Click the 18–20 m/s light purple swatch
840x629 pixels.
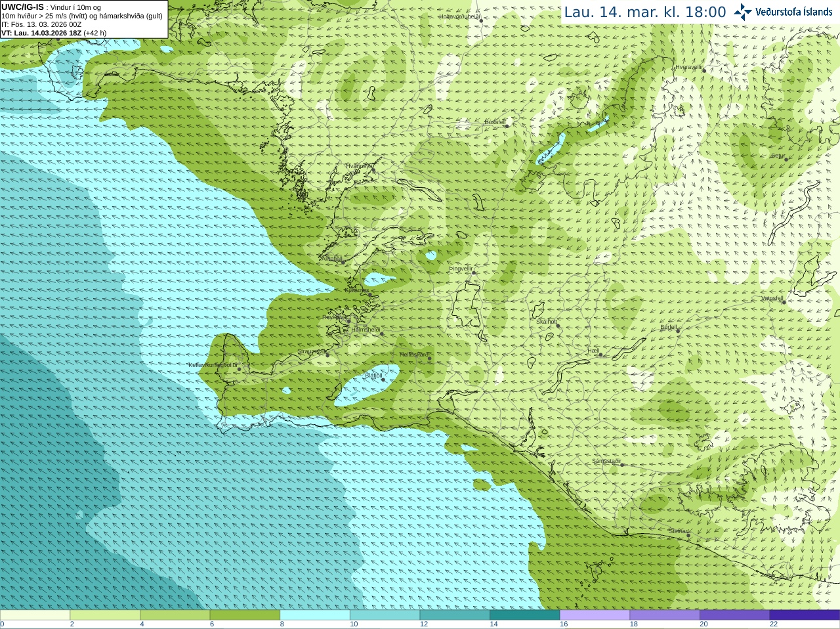[x=665, y=615]
